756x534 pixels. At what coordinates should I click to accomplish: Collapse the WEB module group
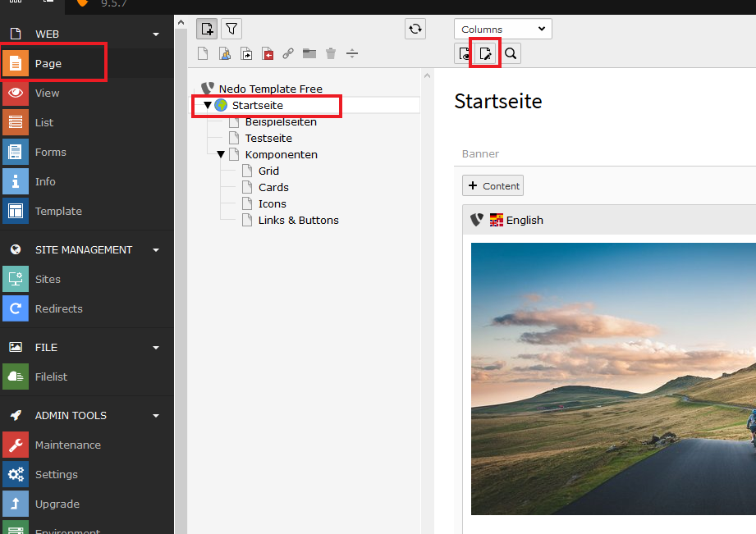(x=156, y=34)
